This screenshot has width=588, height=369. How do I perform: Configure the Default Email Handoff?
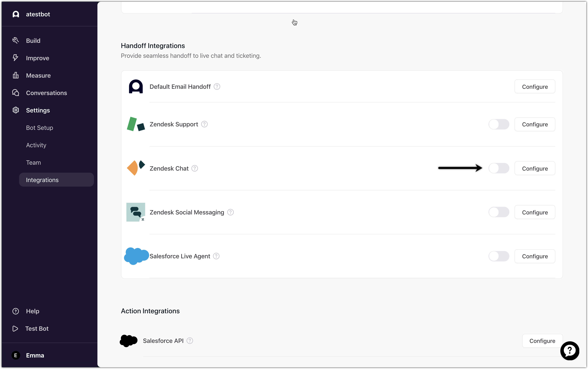[535, 87]
